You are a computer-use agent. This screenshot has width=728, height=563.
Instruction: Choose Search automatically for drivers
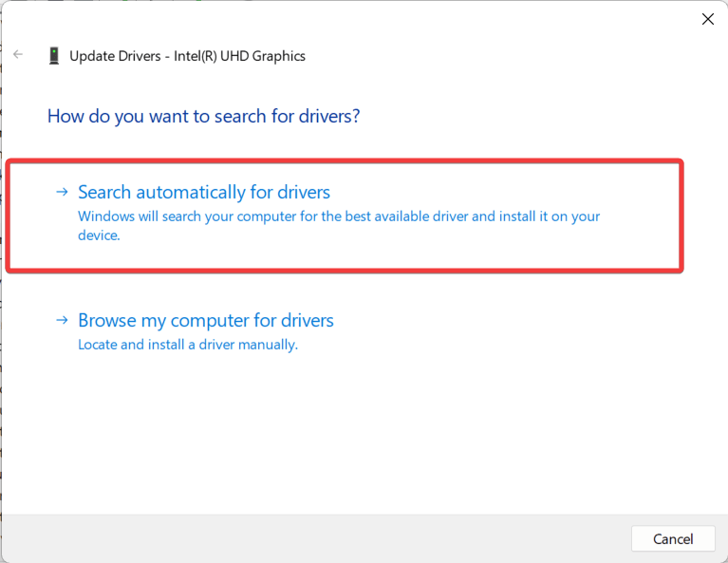pos(204,192)
